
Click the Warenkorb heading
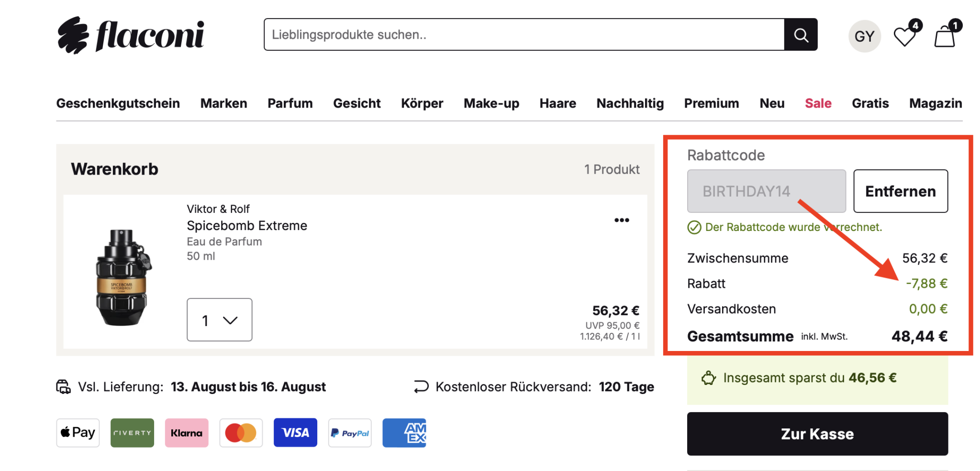pyautogui.click(x=114, y=169)
